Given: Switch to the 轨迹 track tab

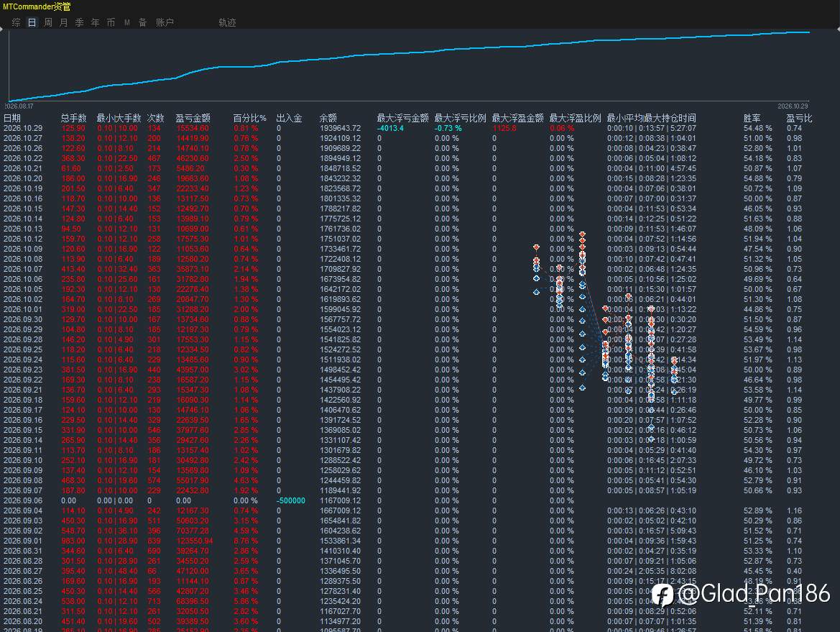Looking at the screenshot, I should click(x=227, y=22).
